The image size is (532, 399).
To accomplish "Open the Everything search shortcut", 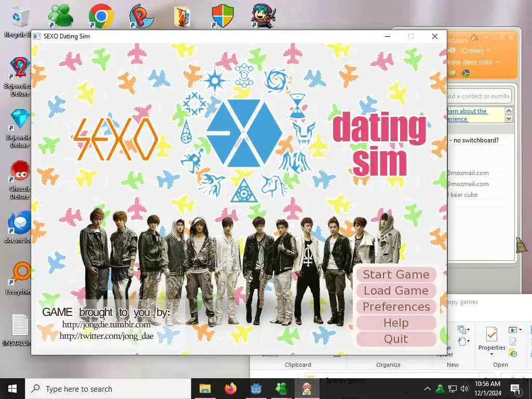I will [x=19, y=278].
